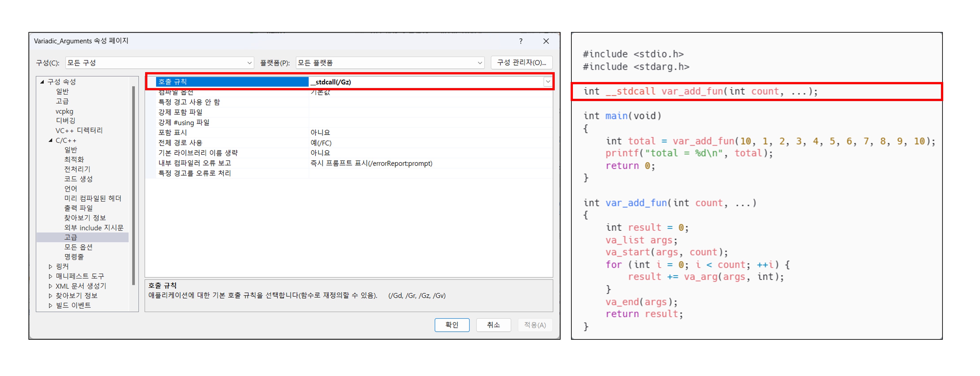Select the 내부 컴파일러 오류 보고 property
Viewport: 980px width, 376px height.
194,163
